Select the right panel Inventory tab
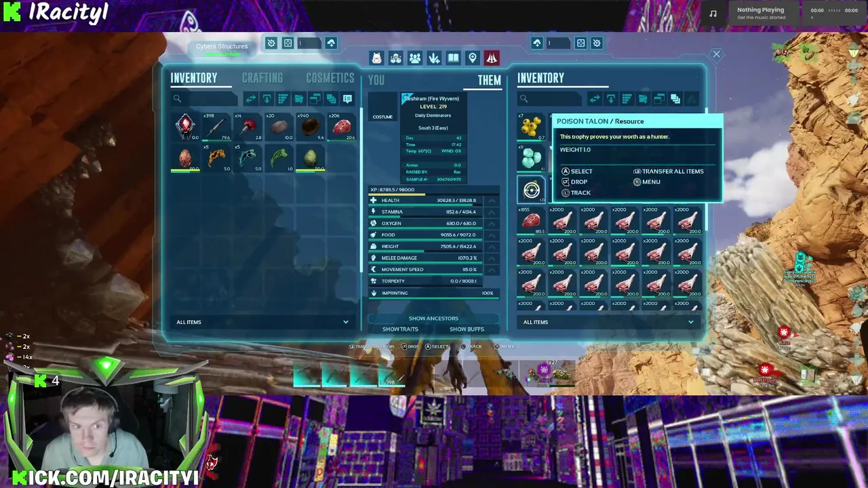The width and height of the screenshot is (868, 488). [540, 78]
